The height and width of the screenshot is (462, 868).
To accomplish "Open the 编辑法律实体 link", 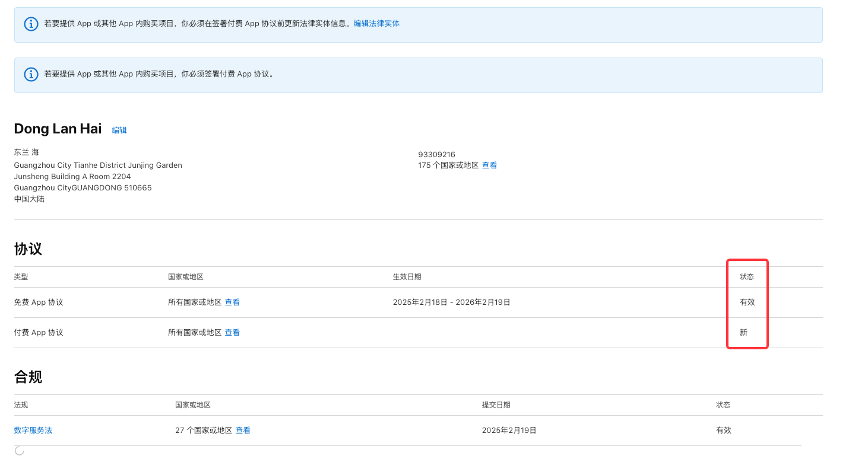I will [x=376, y=24].
